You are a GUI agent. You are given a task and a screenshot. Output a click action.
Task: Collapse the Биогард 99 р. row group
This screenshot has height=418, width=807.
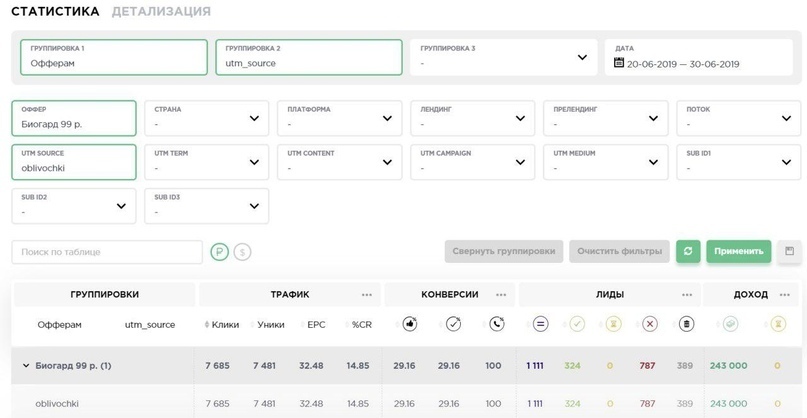26,366
